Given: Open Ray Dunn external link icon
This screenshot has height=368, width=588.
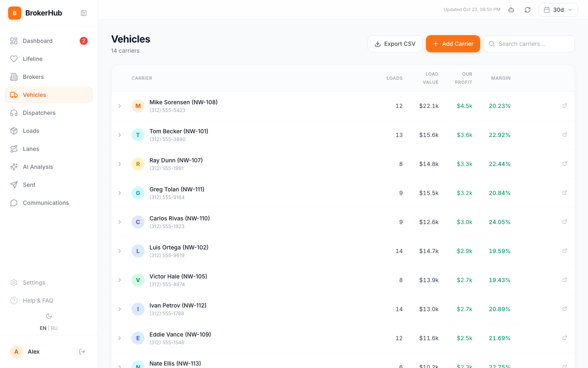Looking at the screenshot, I should point(565,164).
